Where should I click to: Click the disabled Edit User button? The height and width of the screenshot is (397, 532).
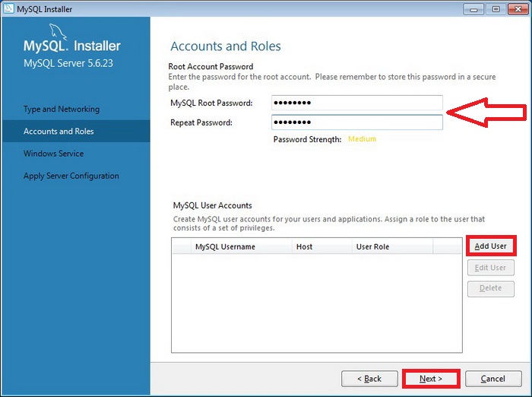click(491, 268)
